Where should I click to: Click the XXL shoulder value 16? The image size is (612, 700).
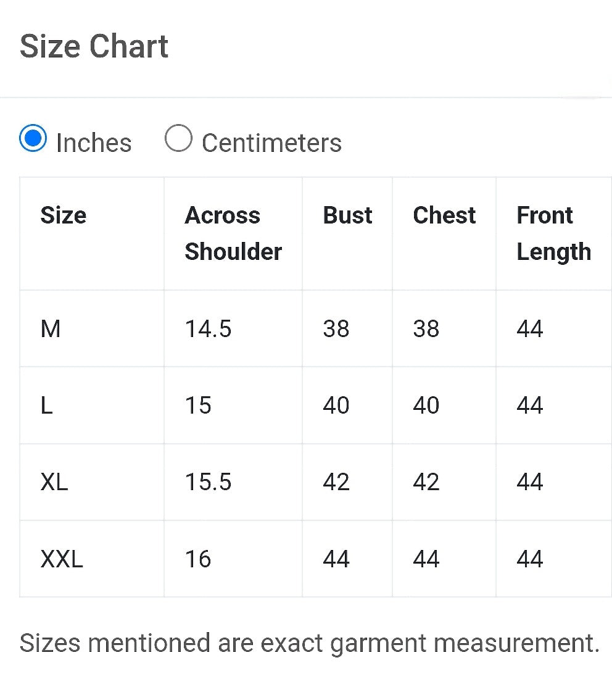tap(198, 559)
